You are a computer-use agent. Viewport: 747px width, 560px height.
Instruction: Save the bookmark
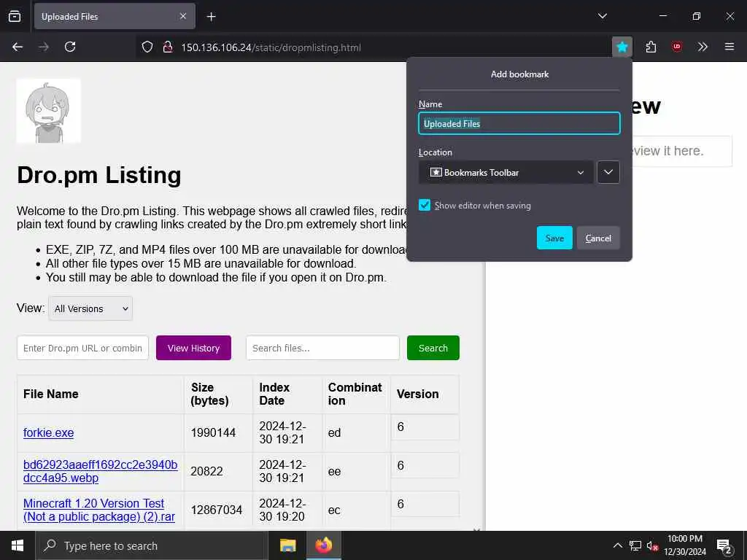click(x=554, y=238)
